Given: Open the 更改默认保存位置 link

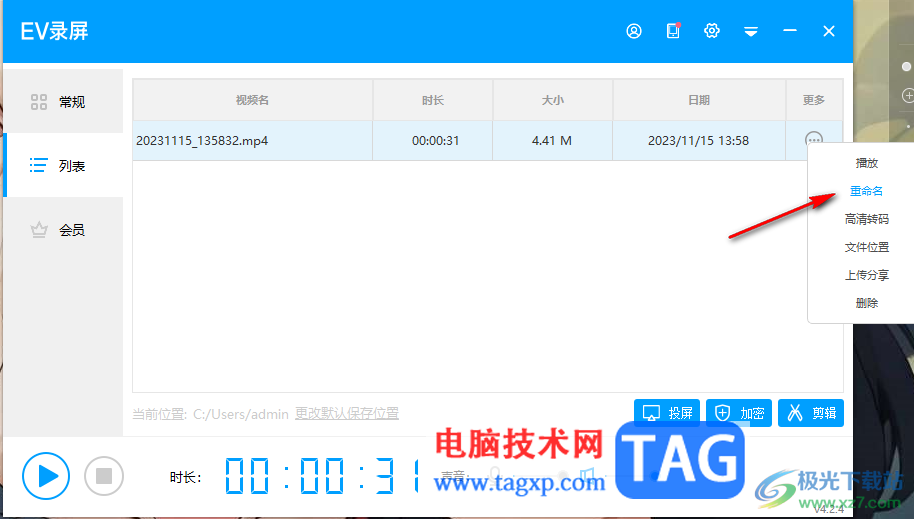Looking at the screenshot, I should tap(347, 413).
